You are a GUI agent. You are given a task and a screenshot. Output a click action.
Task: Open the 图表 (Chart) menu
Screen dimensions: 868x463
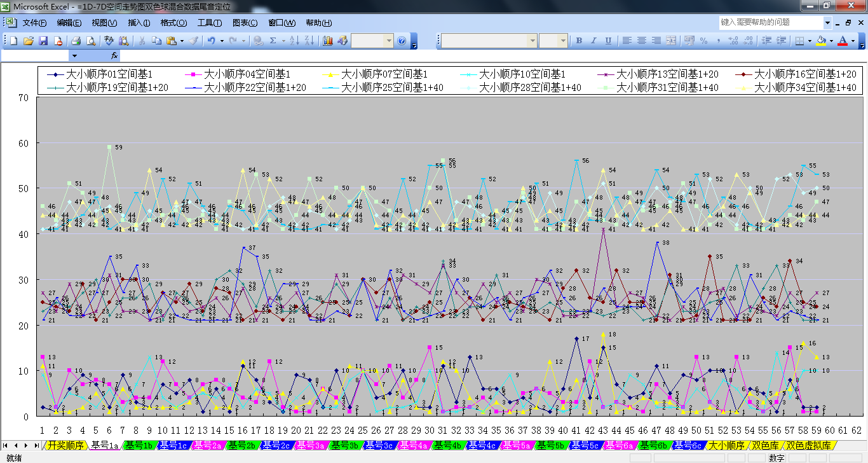tap(245, 23)
